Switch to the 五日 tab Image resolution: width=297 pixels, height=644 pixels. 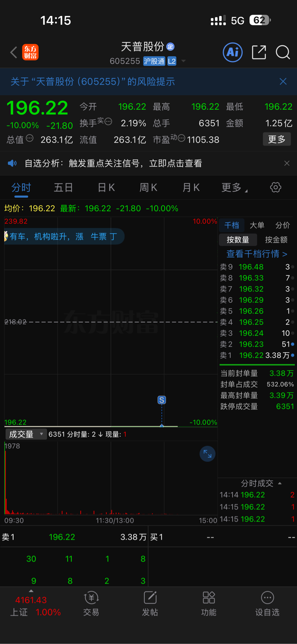pyautogui.click(x=63, y=188)
